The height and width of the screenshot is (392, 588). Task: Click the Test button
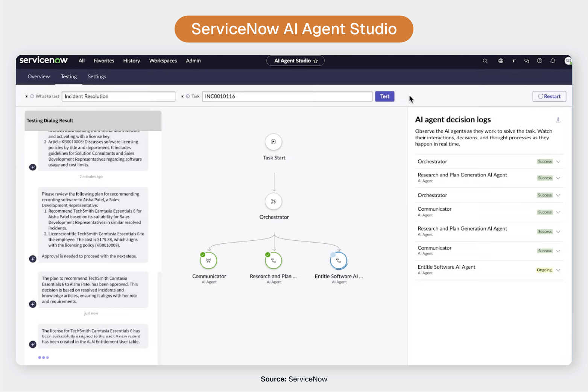(x=384, y=96)
